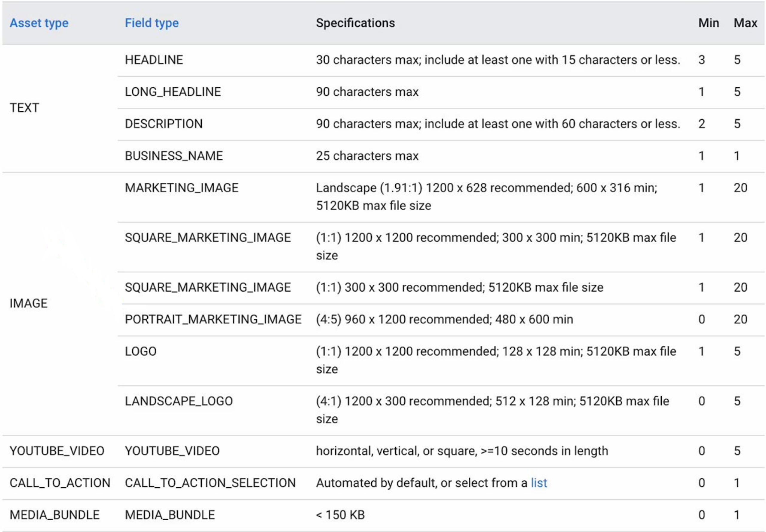Select the LONG_HEADLINE field type cell
Viewport: 766px width, 532px height.
tap(173, 92)
